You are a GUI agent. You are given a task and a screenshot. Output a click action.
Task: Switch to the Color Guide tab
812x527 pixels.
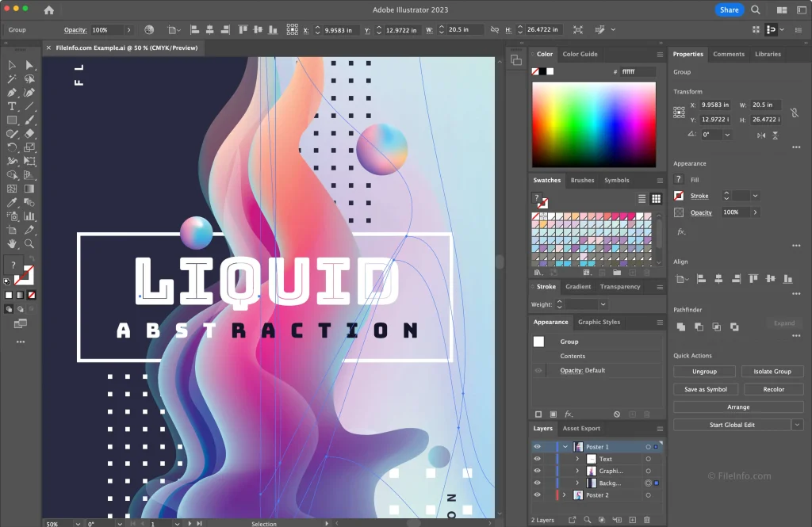click(580, 54)
